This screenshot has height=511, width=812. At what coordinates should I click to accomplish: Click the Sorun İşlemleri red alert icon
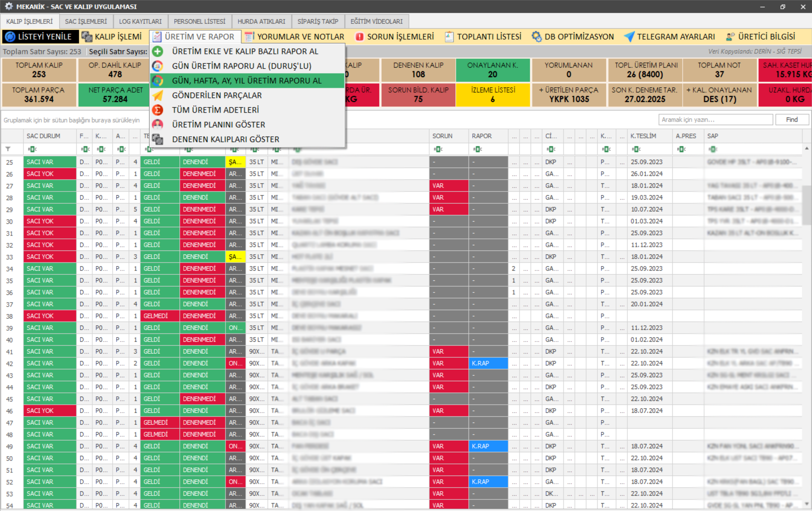359,36
